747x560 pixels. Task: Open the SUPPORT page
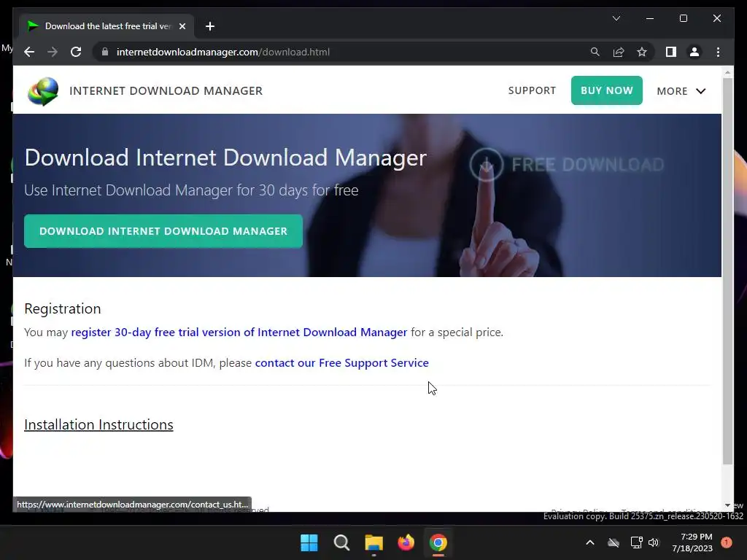click(532, 90)
